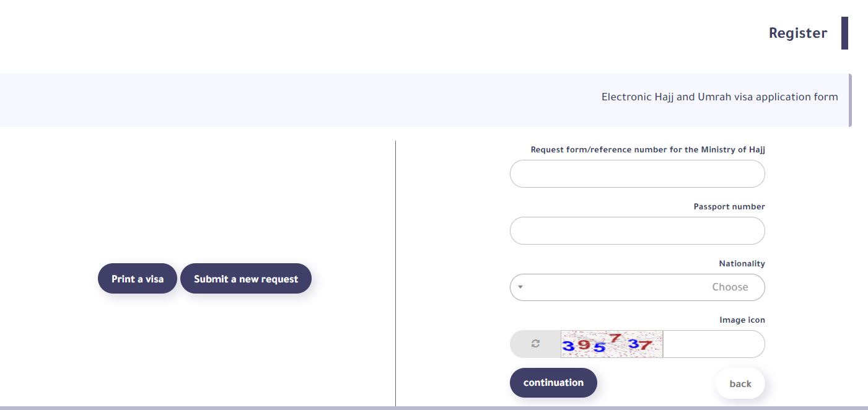Screen dimensions: 868x410
Task: Click the Print a visa button
Action: pos(138,279)
